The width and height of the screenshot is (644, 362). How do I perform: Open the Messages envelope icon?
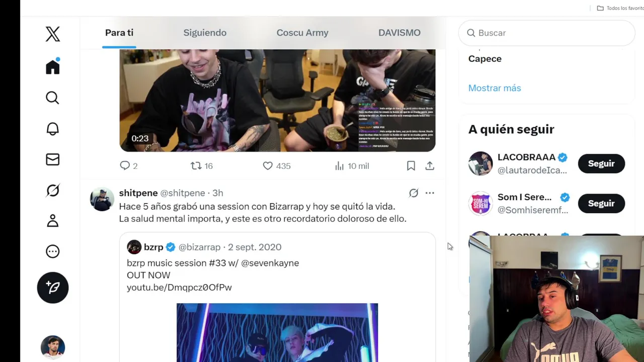[x=53, y=159]
